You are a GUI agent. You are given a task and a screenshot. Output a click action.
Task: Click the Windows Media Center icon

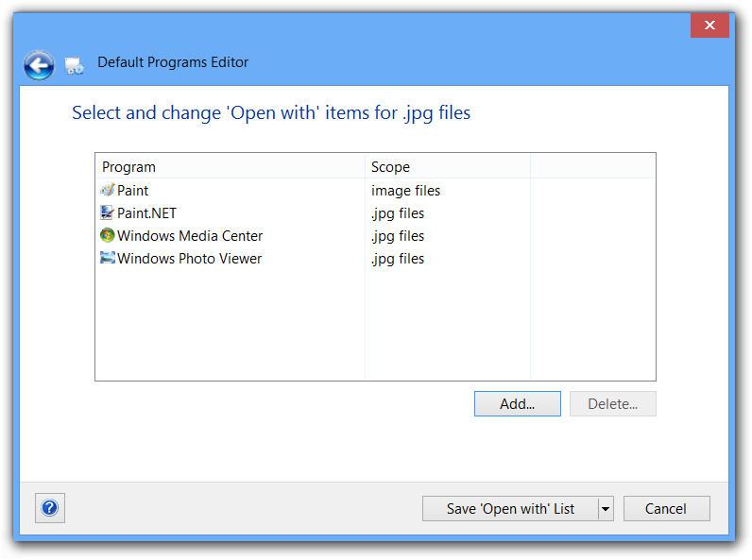108,236
